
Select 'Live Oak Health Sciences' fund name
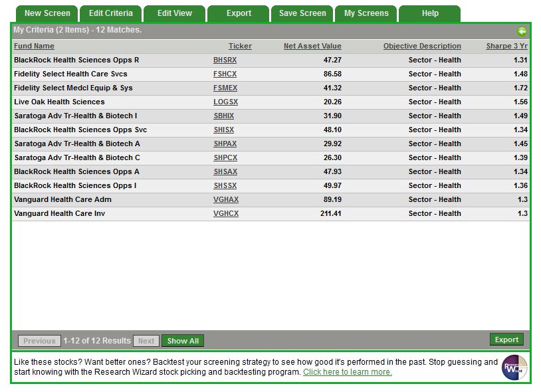[x=59, y=102]
